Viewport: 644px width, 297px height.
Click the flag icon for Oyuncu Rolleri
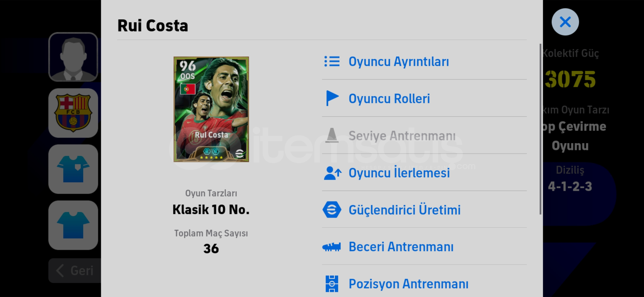click(332, 98)
